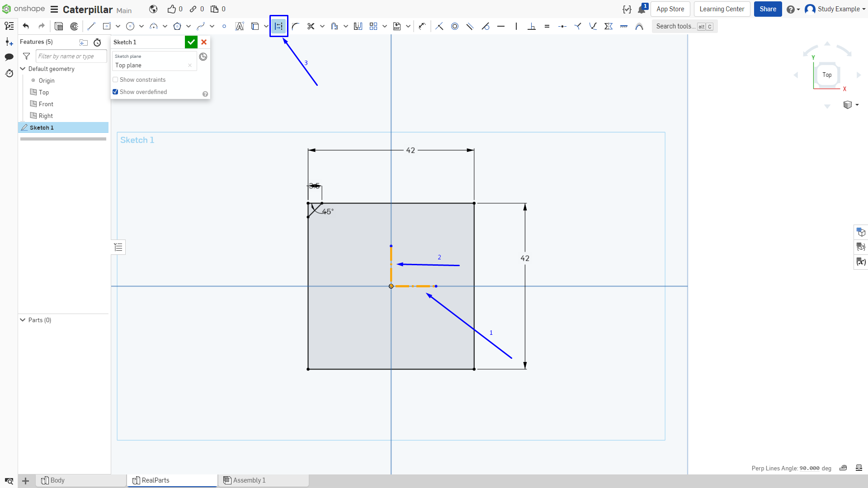Viewport: 868px width, 488px height.
Task: Select the Origin tree item
Action: [47, 80]
